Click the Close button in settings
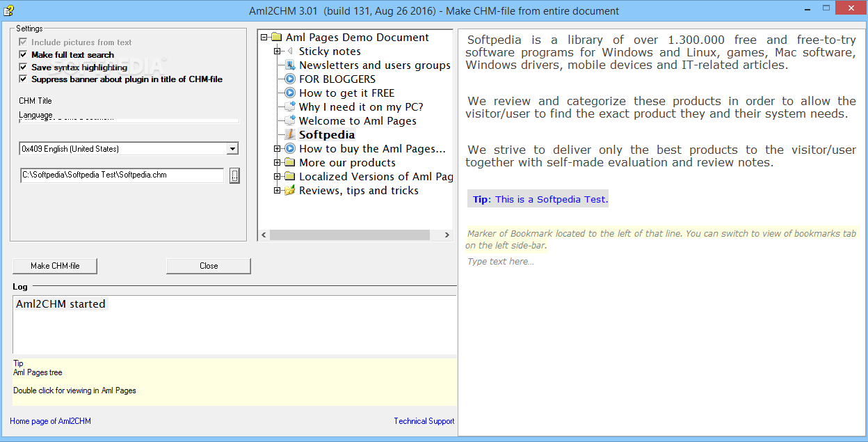 (209, 266)
